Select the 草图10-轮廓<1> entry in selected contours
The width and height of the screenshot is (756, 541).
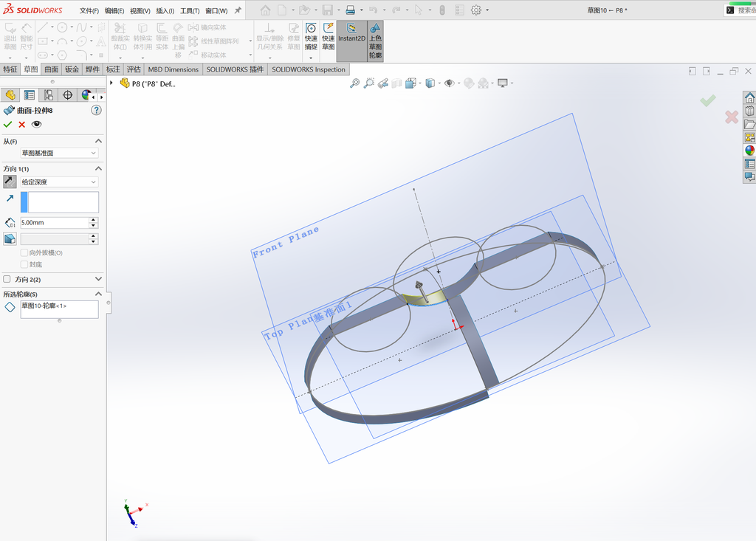(x=44, y=306)
